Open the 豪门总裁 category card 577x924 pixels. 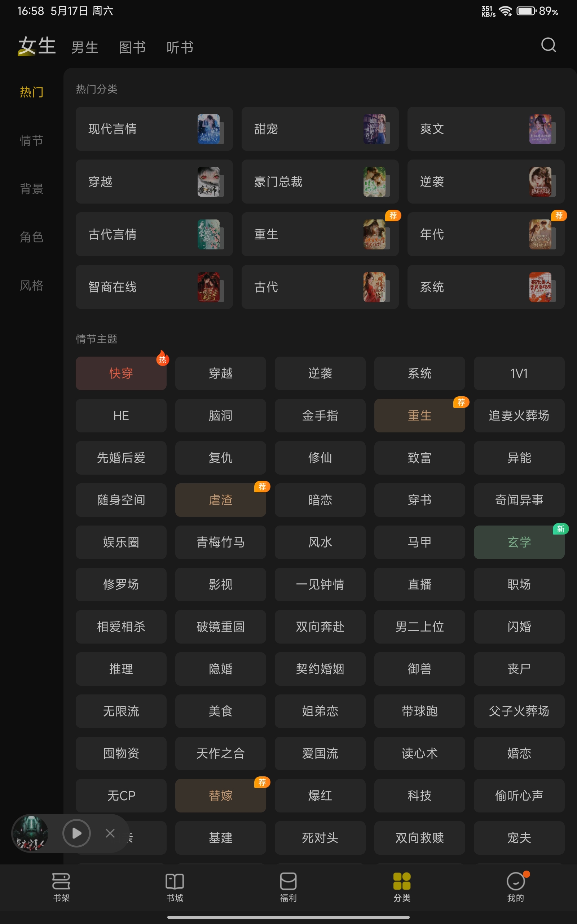(x=320, y=181)
